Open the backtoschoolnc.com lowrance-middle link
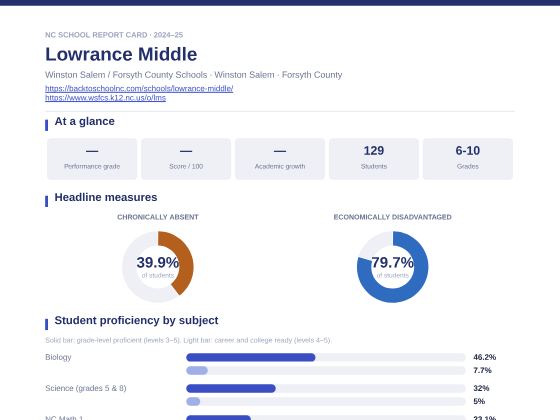 coord(139,88)
